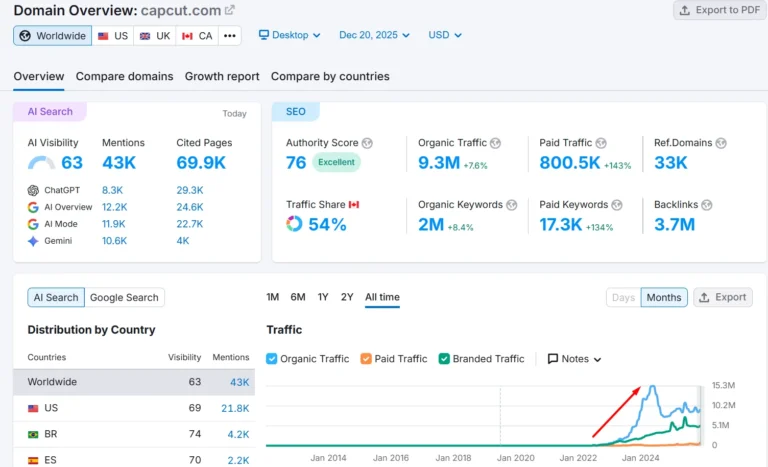768x467 pixels.
Task: Click the Backlinks info icon
Action: 708,205
